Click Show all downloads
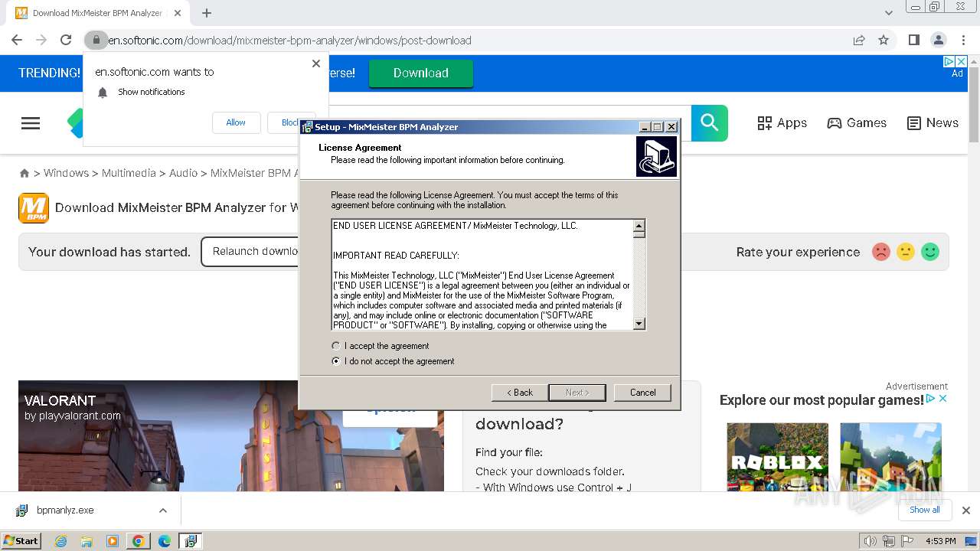 925,510
